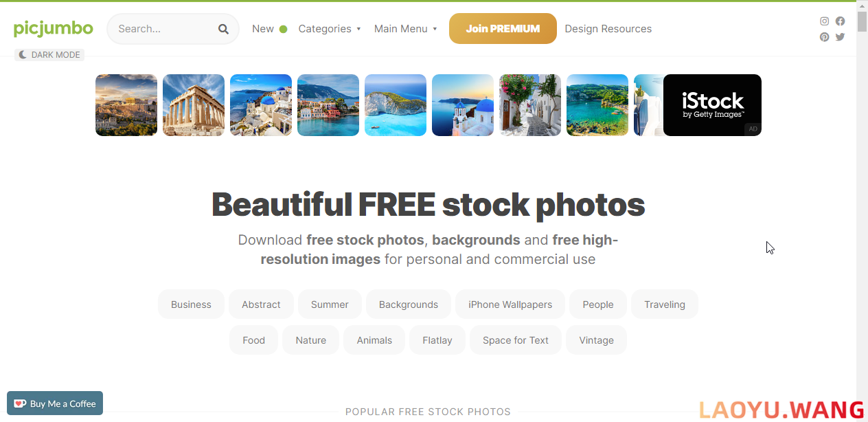
Task: Open the Parthenon columns thumbnail
Action: (x=194, y=105)
